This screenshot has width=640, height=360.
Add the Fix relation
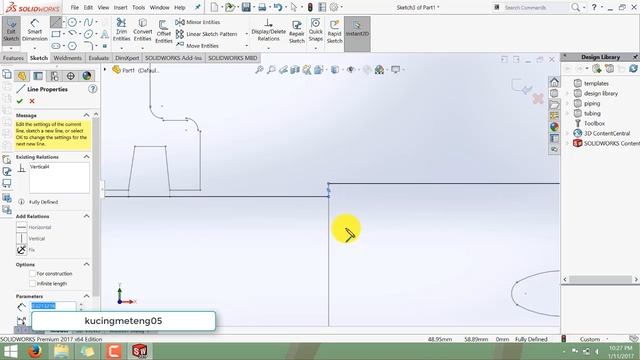[x=26, y=250]
